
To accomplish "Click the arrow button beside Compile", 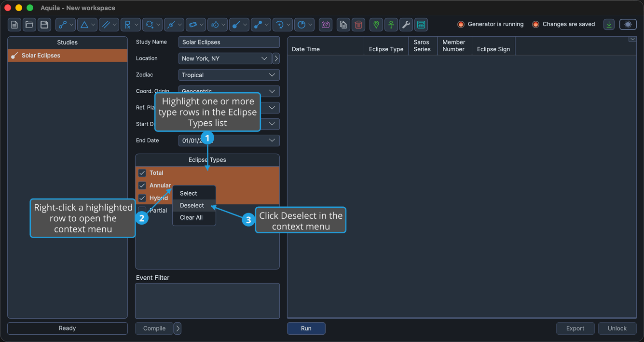I will 178,328.
